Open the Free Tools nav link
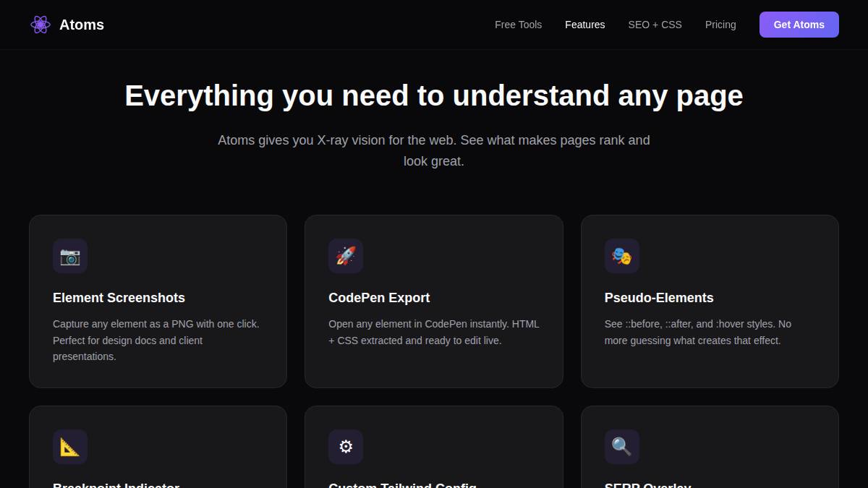Image resolution: width=868 pixels, height=488 pixels. click(x=518, y=25)
